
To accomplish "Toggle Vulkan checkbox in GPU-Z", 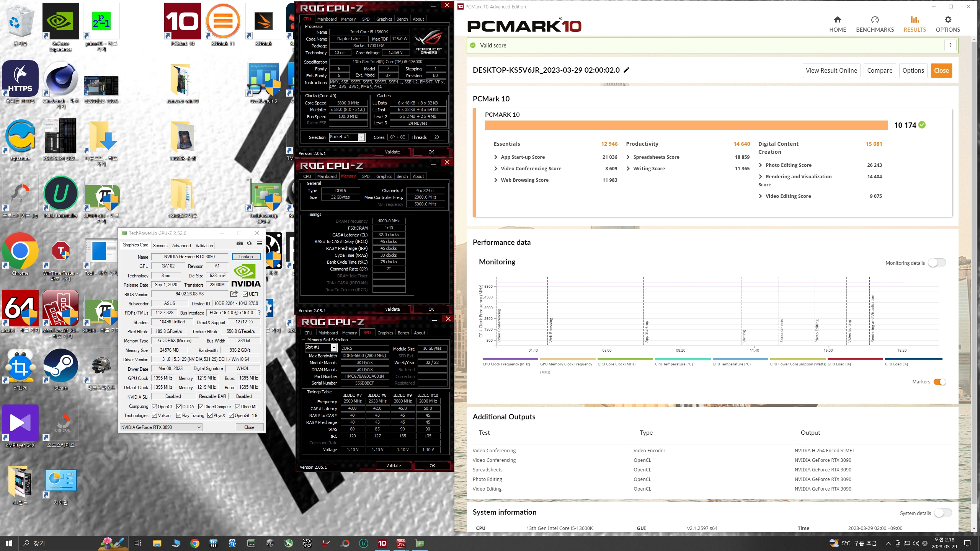I will (x=154, y=416).
